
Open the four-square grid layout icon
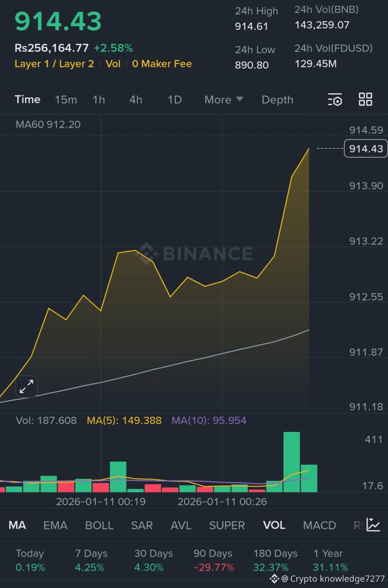coord(365,99)
